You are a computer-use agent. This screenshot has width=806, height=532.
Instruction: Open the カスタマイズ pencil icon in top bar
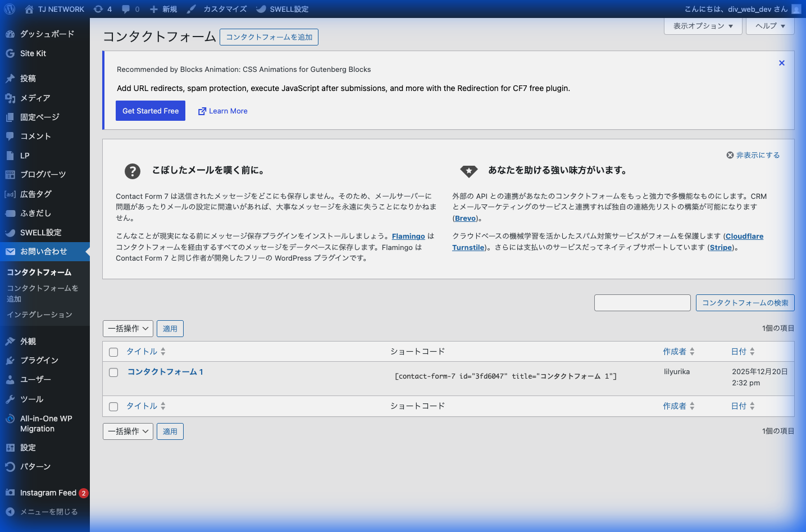pos(190,8)
